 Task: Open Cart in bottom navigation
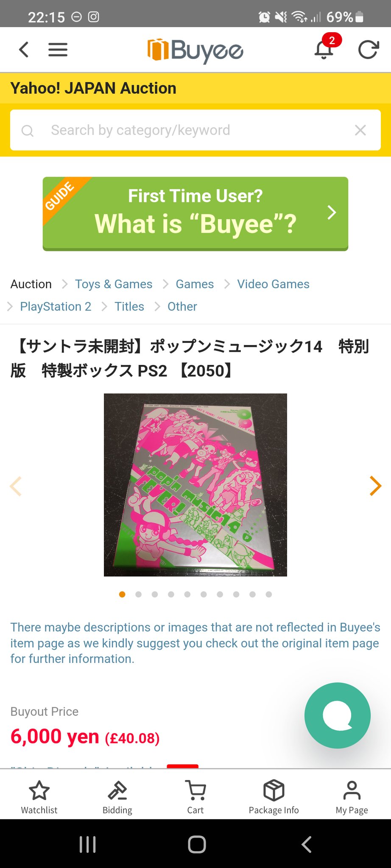click(195, 797)
